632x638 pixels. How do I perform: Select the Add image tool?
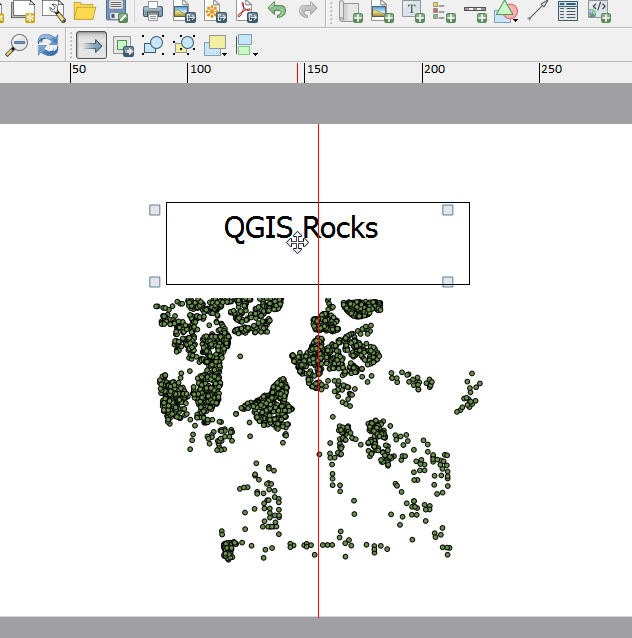(x=381, y=12)
